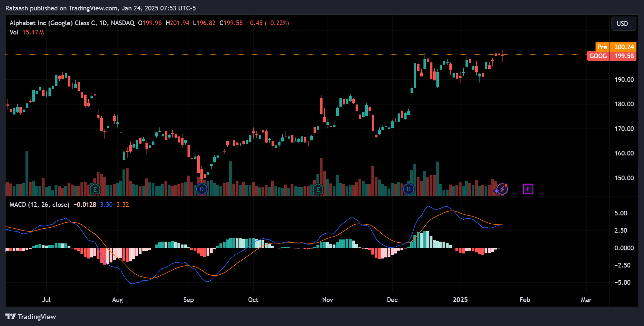Click the 1D interval label
The image size is (644, 326).
103,23
